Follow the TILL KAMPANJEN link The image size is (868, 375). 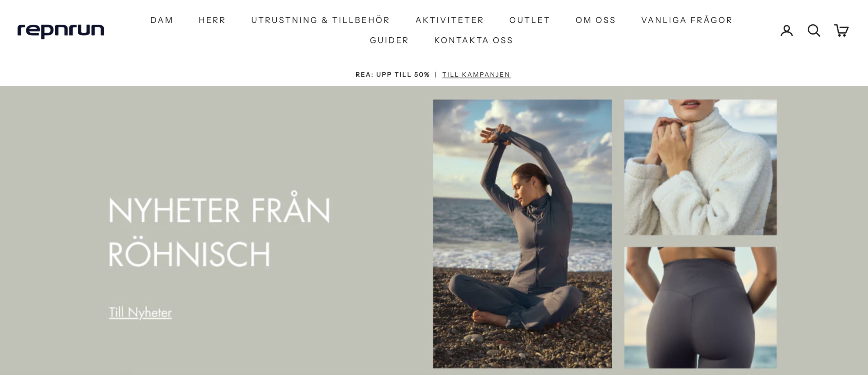476,74
